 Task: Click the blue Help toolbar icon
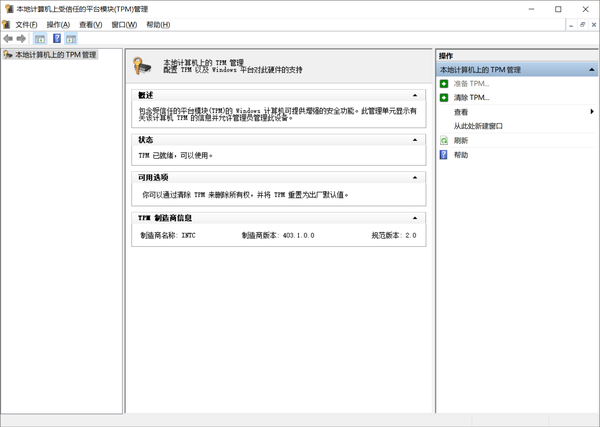coord(57,38)
